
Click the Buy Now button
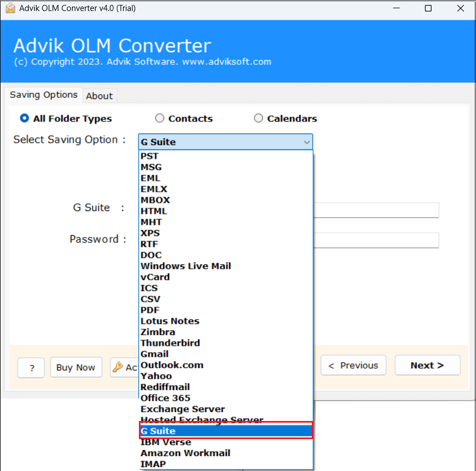point(76,368)
